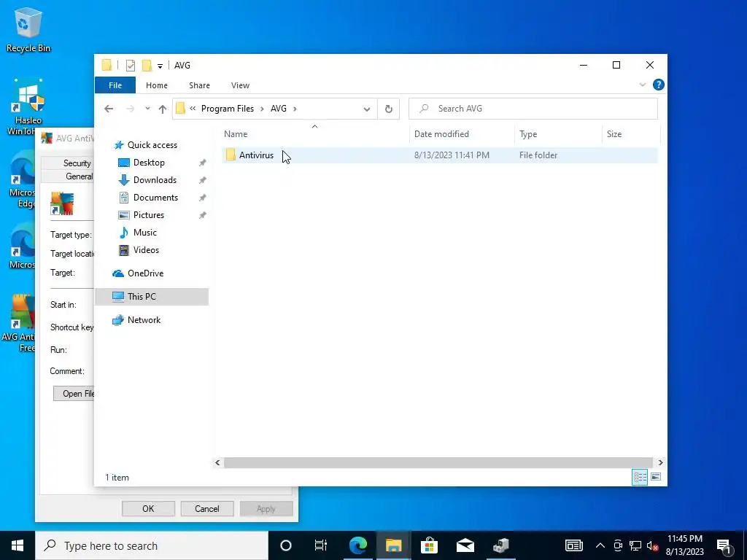Image resolution: width=747 pixels, height=560 pixels.
Task: Click the Back arrow in File Explorer
Action: click(x=109, y=109)
